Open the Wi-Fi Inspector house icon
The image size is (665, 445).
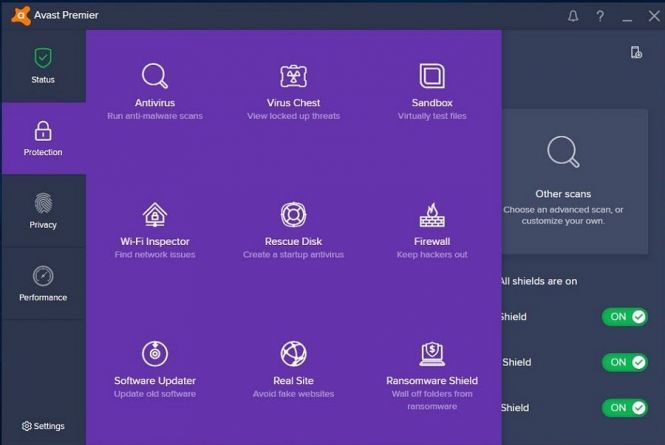(155, 215)
